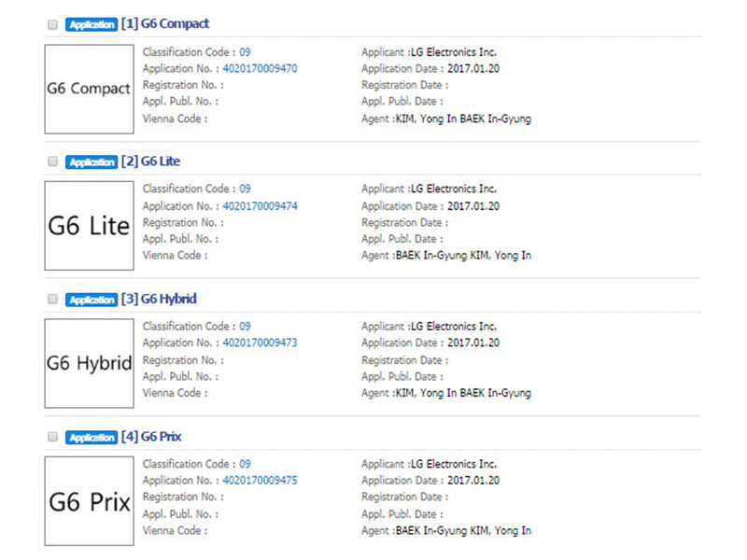The width and height of the screenshot is (747, 560).
Task: Open the [4] G6 Prix title link
Action: (151, 437)
